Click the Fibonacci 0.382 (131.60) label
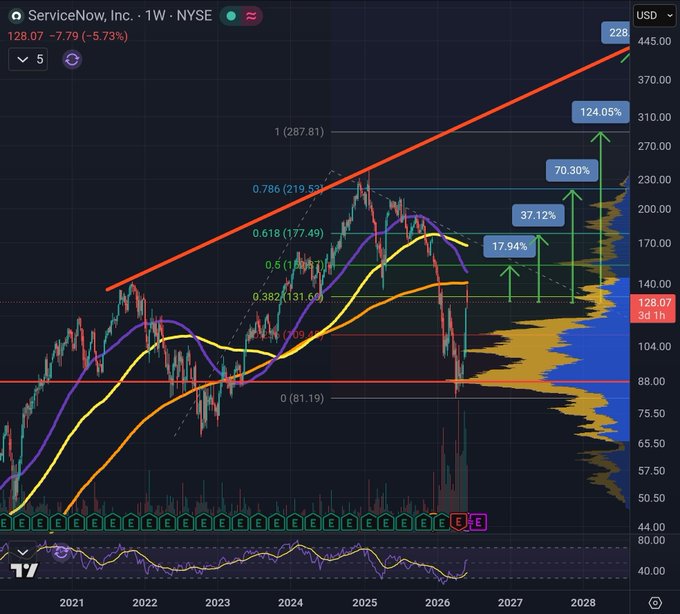 288,297
